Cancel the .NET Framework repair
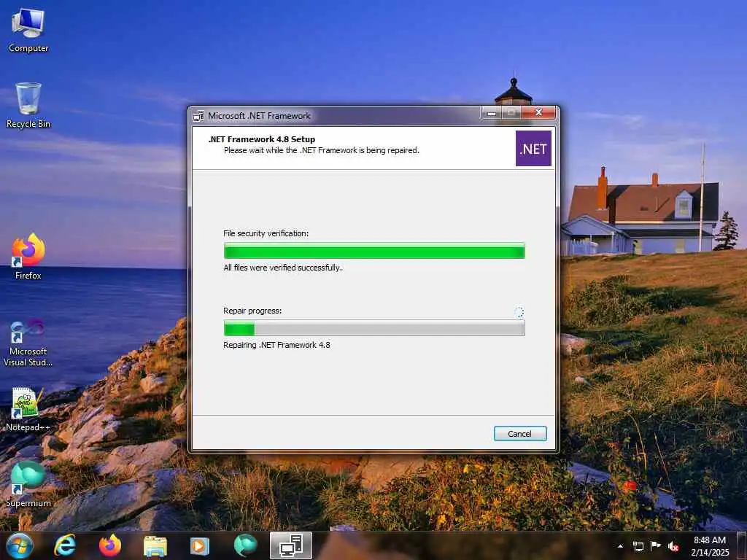The height and width of the screenshot is (560, 747). (x=519, y=433)
